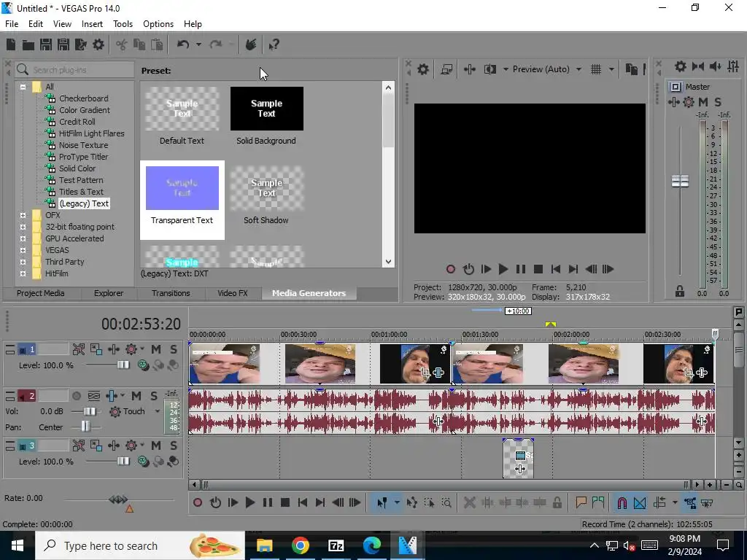Insert marker icon in timeline toolbar
This screenshot has width=747, height=560.
click(581, 503)
